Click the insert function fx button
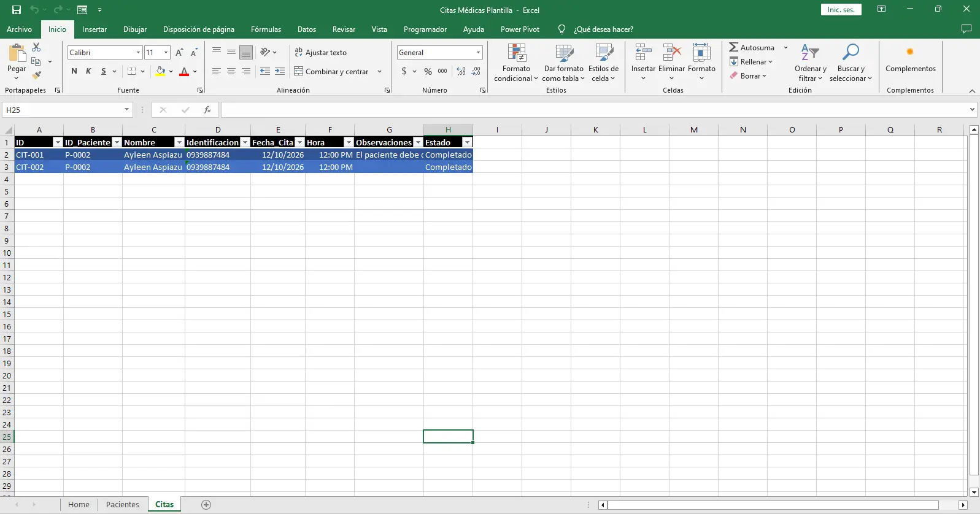Viewport: 980px width, 514px height. click(207, 110)
